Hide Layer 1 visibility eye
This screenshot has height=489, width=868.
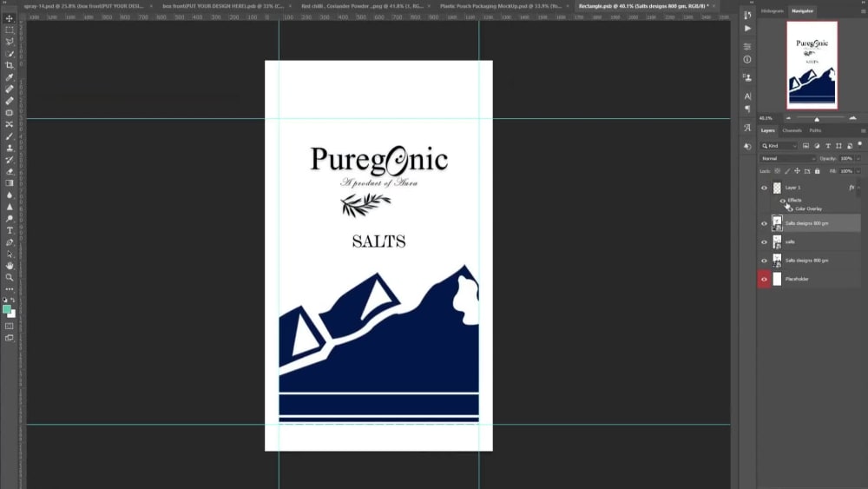click(764, 188)
